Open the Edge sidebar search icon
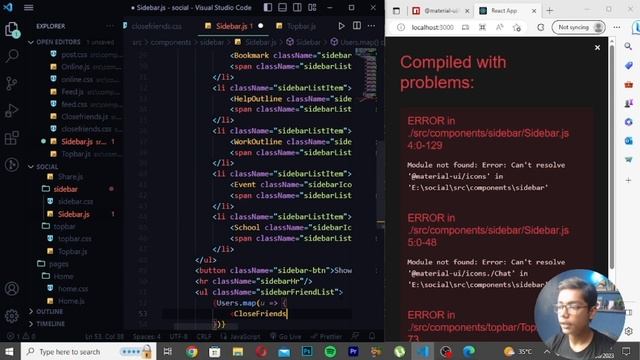 tap(628, 47)
